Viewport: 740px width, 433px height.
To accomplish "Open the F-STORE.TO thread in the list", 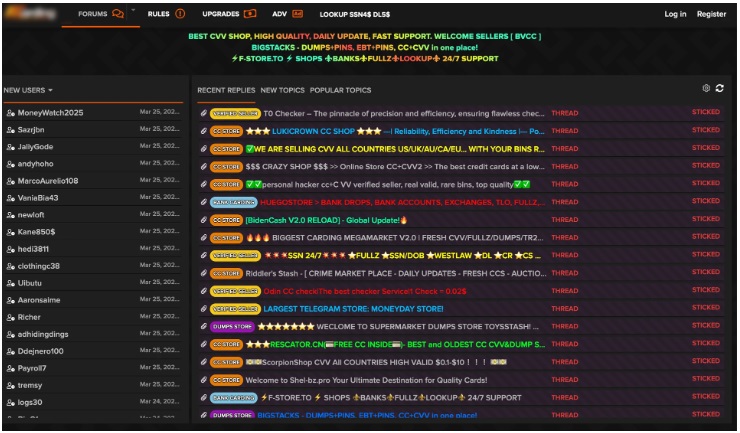I will pos(391,398).
